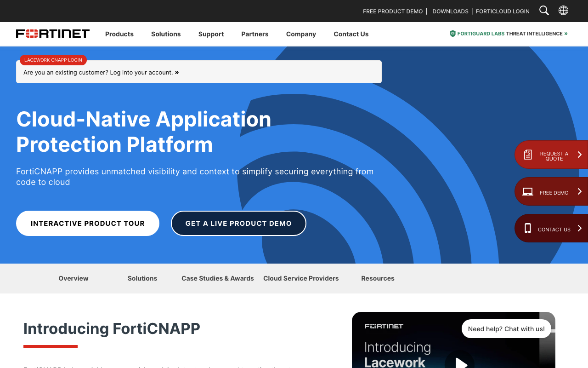
Task: Click the Fortinet logo in header
Action: [53, 34]
